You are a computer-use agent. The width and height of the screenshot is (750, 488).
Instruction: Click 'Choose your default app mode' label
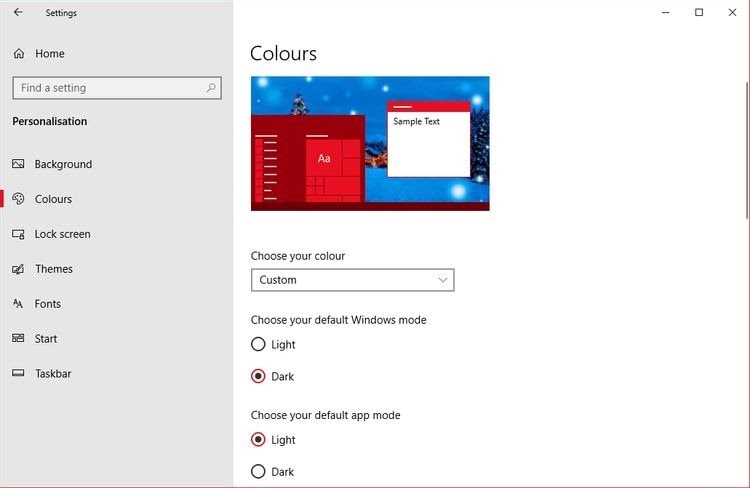pos(325,415)
